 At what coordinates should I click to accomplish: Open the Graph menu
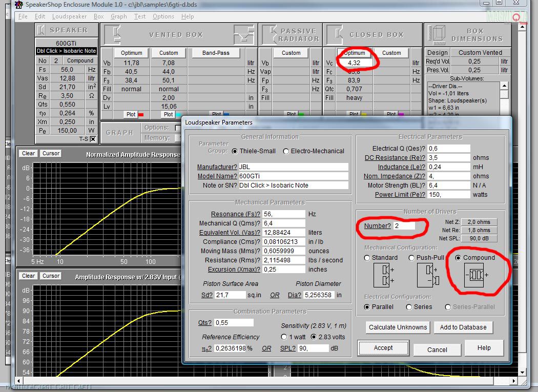pyautogui.click(x=119, y=16)
